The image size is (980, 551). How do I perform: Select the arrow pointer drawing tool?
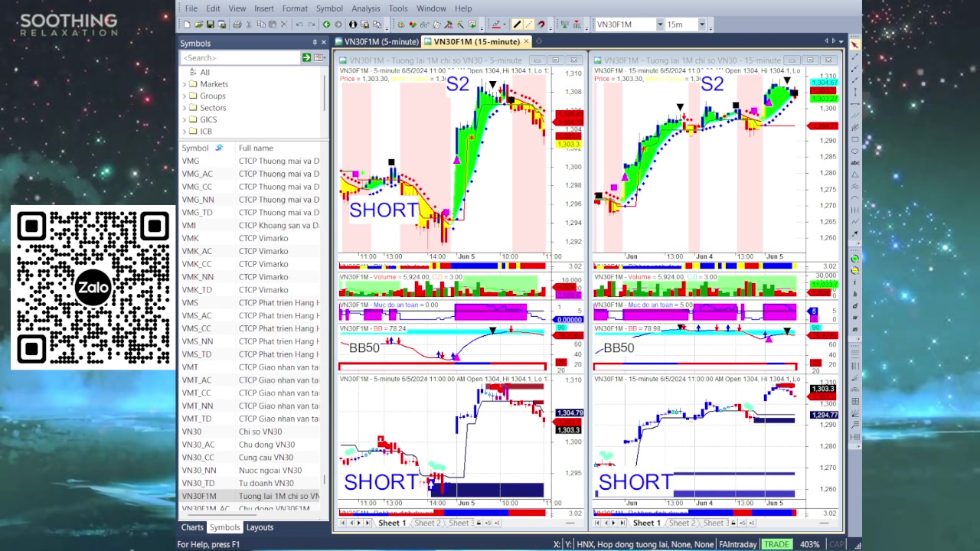pos(854,44)
